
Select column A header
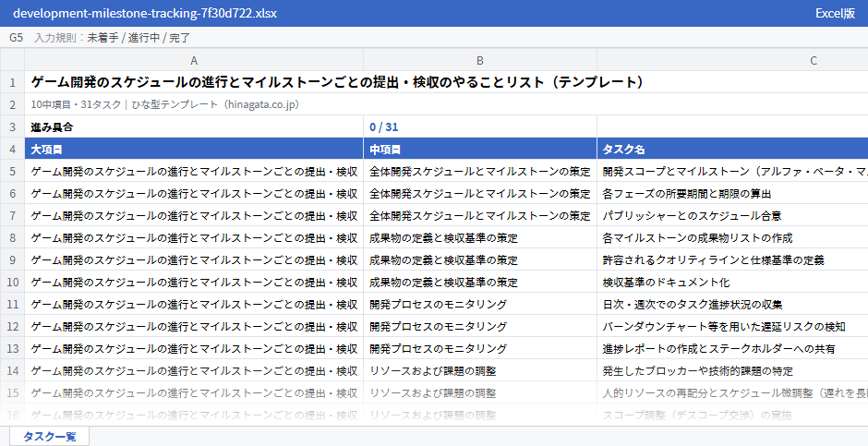(194, 60)
